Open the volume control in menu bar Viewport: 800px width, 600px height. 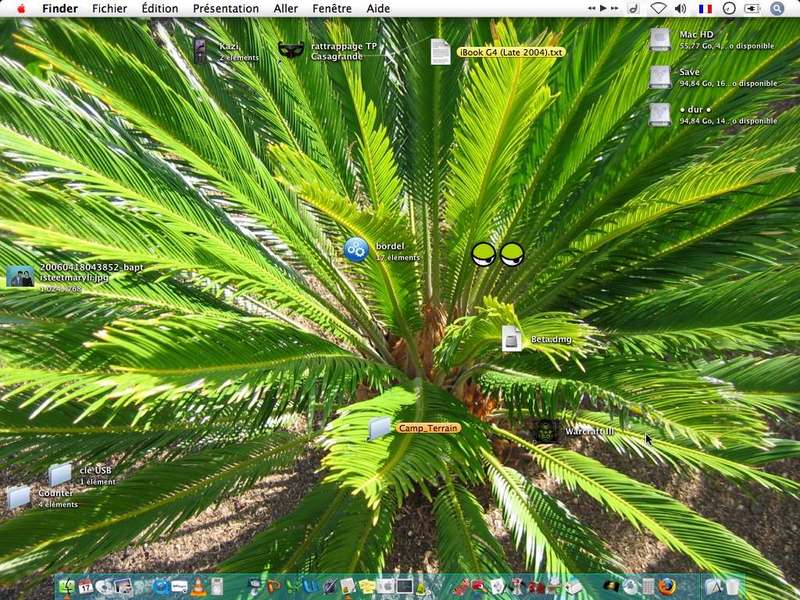coord(680,9)
